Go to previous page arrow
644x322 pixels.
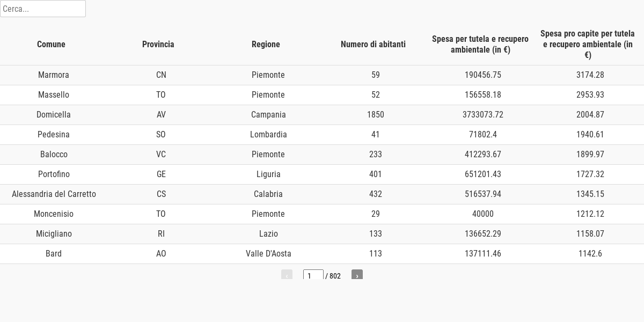(287, 275)
